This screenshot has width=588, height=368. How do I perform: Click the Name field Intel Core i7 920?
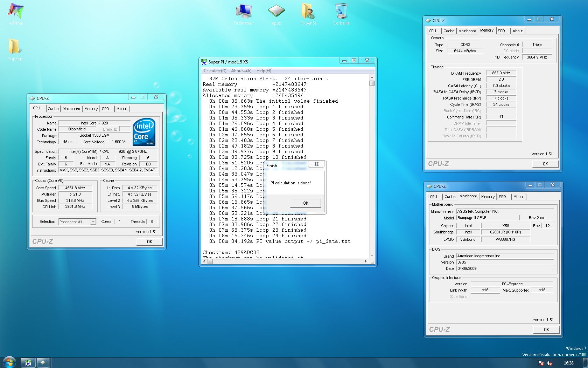(94, 123)
